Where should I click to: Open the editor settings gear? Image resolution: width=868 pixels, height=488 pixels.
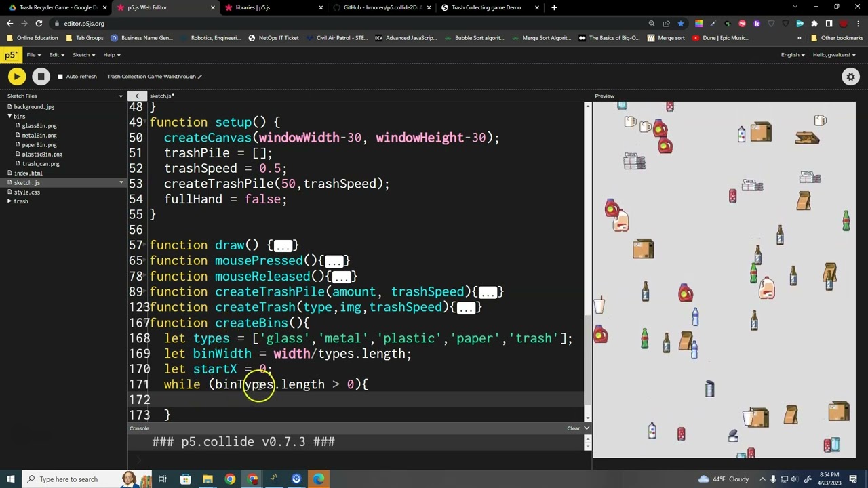850,77
